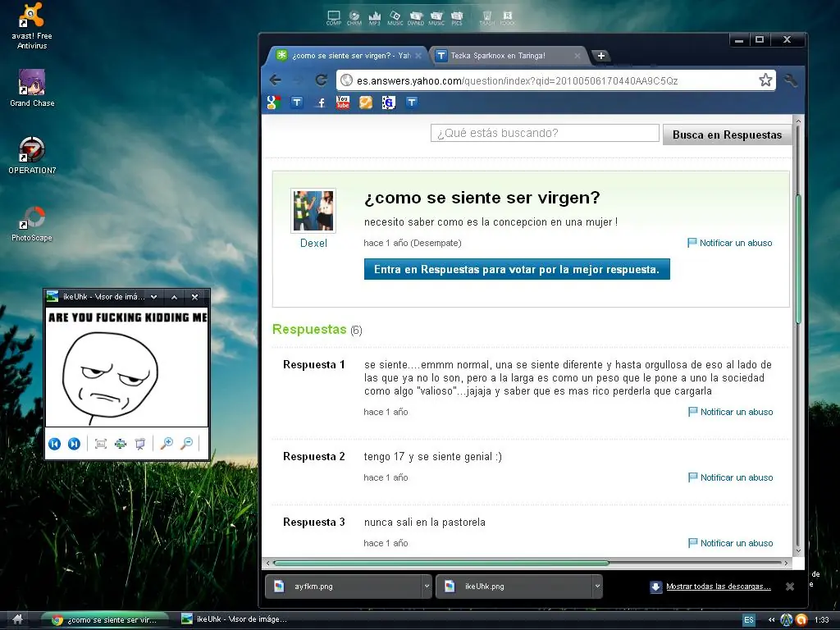
Task: Report abuse on the main question
Action: pyautogui.click(x=729, y=243)
